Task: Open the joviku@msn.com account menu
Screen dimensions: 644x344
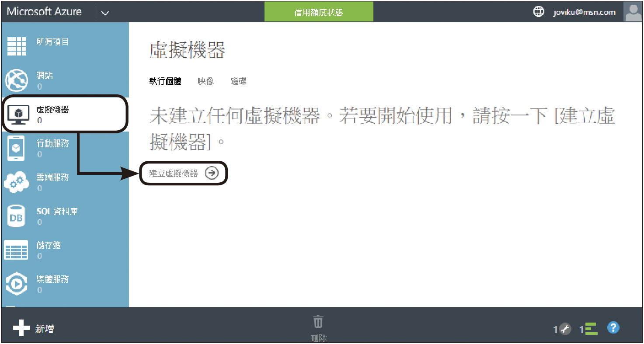Action: click(x=584, y=12)
